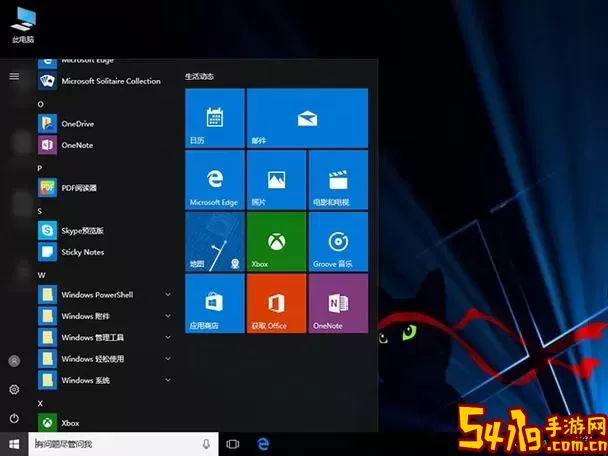Open Task View on the taskbar

[233, 444]
